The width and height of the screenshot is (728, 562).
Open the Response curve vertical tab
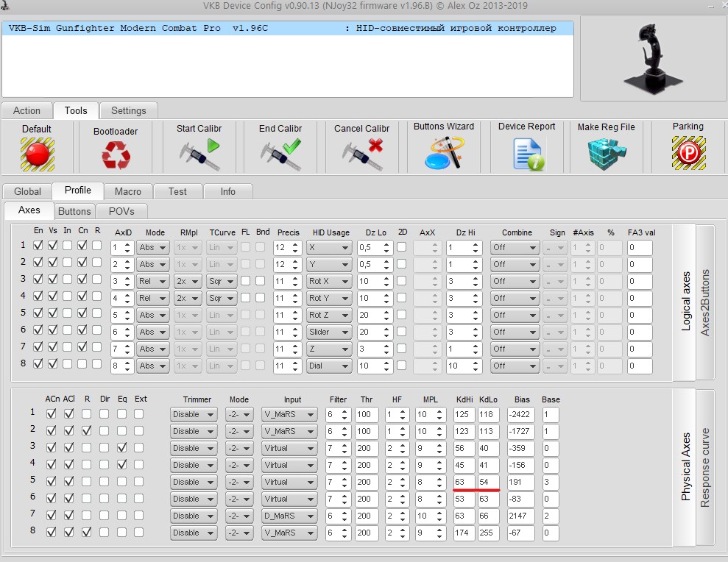[x=704, y=467]
